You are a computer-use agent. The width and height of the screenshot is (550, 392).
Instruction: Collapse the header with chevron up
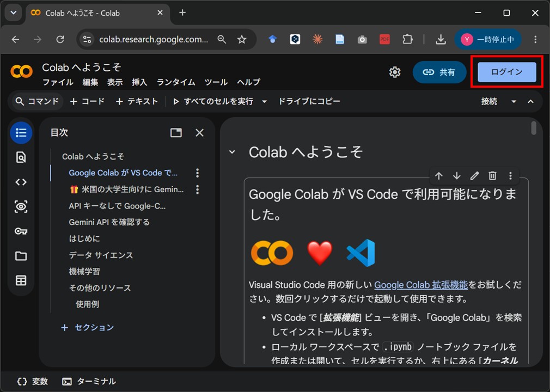[x=531, y=102]
